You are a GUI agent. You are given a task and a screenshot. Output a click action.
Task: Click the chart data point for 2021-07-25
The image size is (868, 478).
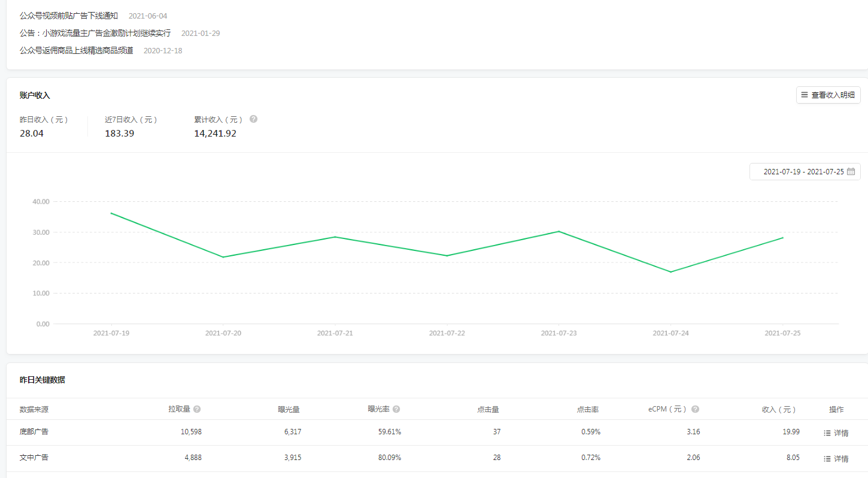pyautogui.click(x=782, y=238)
